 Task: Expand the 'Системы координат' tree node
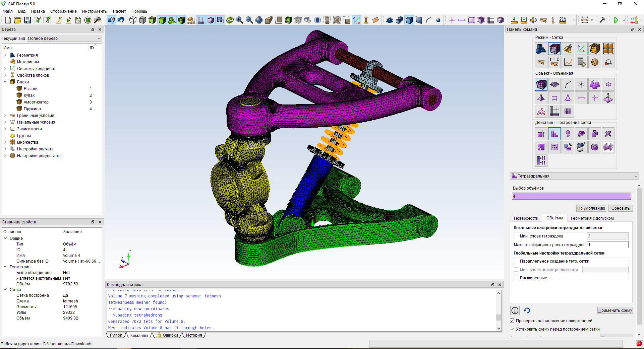[x=5, y=69]
